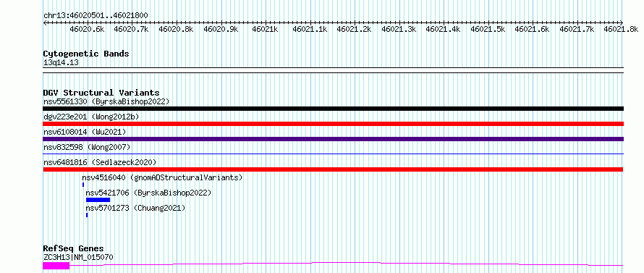Click the ZC3H13|NM_015070 gene label
This screenshot has height=273, width=644.
[x=78, y=257]
